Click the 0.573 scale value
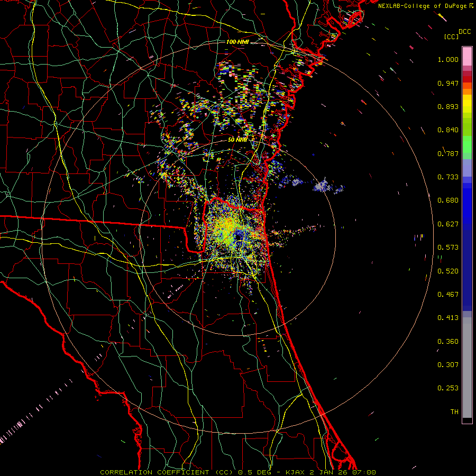Viewport: 476px width, 476px height. pyautogui.click(x=448, y=248)
